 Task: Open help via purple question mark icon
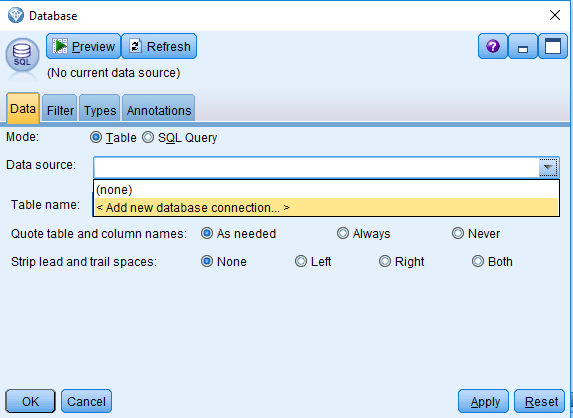(x=493, y=46)
